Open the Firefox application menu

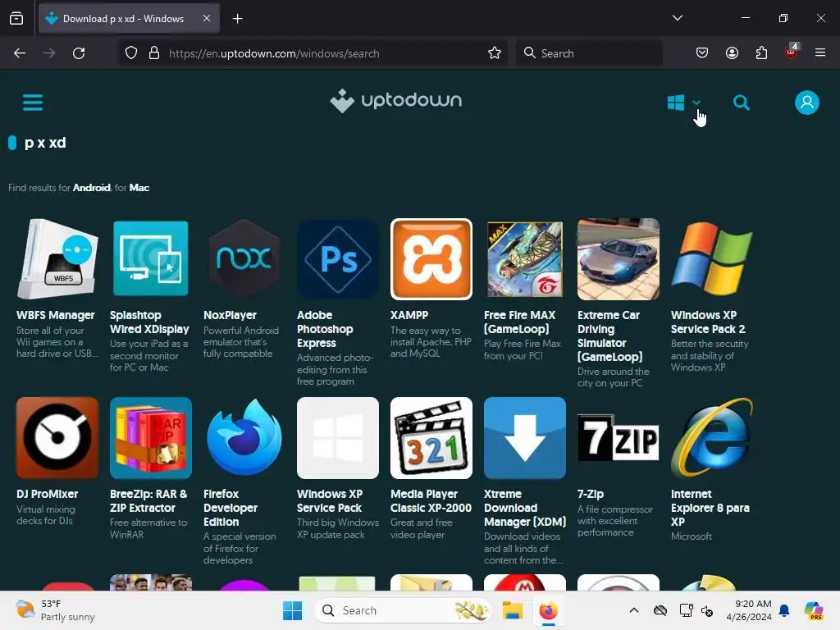820,52
